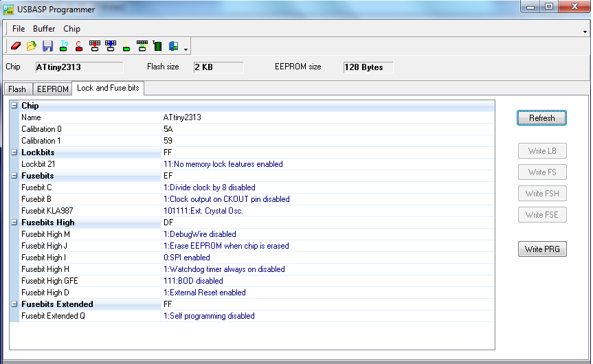Save buffer using the floppy disk icon

[47, 46]
